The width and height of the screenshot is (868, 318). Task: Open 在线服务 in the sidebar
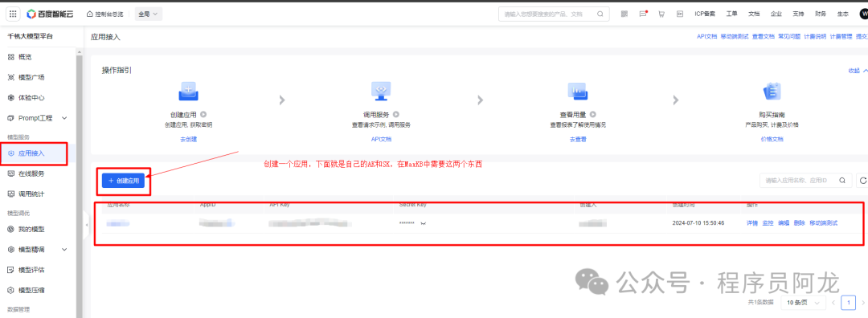(31, 173)
